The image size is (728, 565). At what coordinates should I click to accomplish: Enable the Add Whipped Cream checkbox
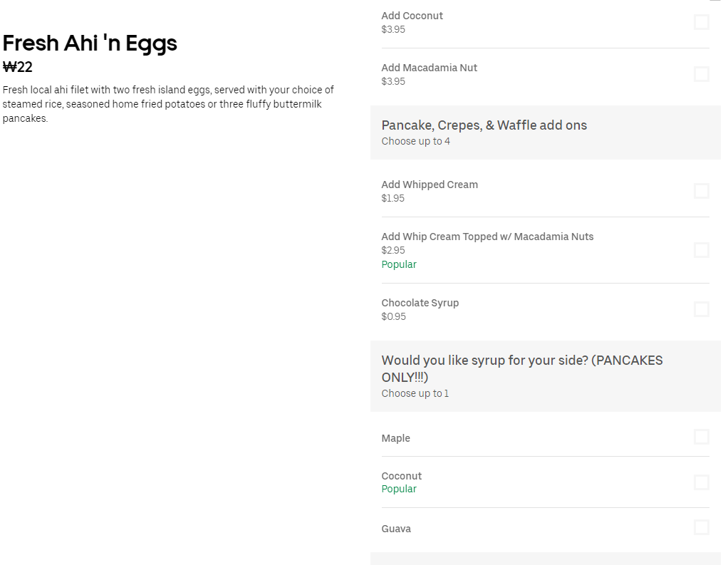pos(701,191)
